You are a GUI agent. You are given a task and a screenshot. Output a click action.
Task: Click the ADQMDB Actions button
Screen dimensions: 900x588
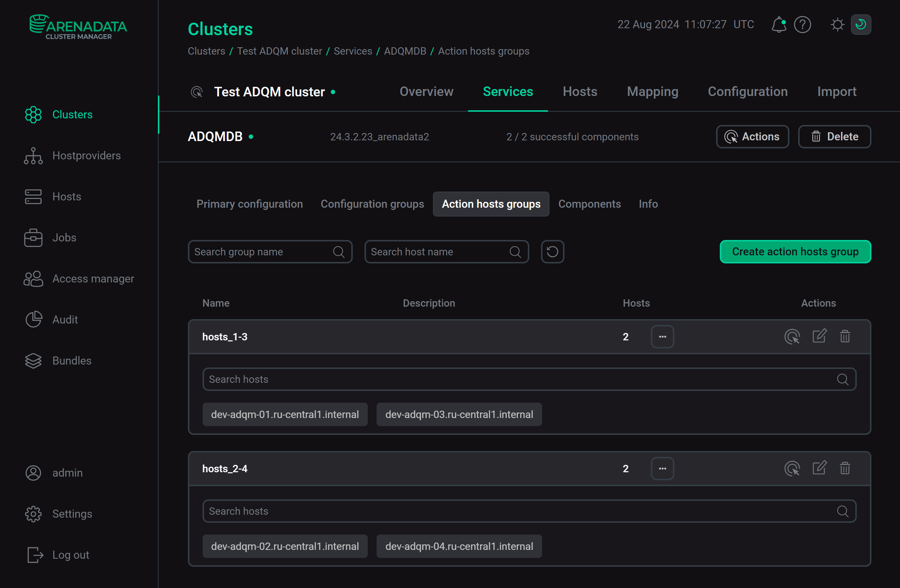pyautogui.click(x=752, y=137)
